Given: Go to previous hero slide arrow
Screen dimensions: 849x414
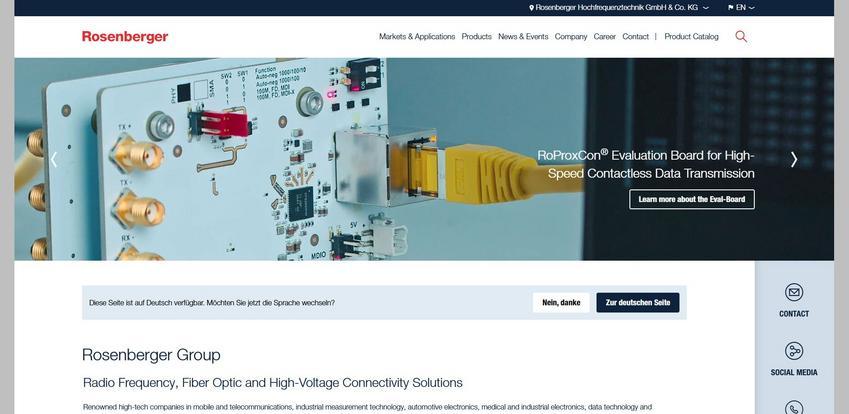Looking at the screenshot, I should pyautogui.click(x=54, y=159).
